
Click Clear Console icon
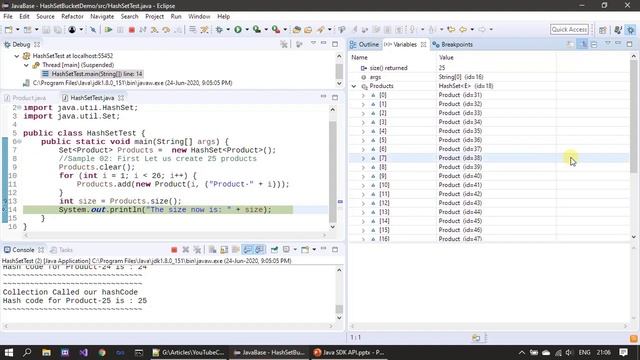212,249
